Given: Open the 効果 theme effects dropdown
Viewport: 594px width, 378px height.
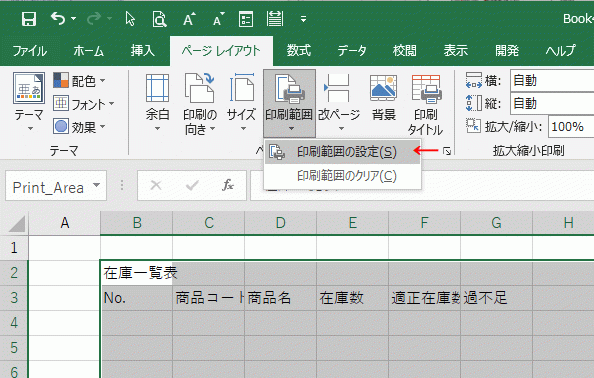Looking at the screenshot, I should pos(79,127).
